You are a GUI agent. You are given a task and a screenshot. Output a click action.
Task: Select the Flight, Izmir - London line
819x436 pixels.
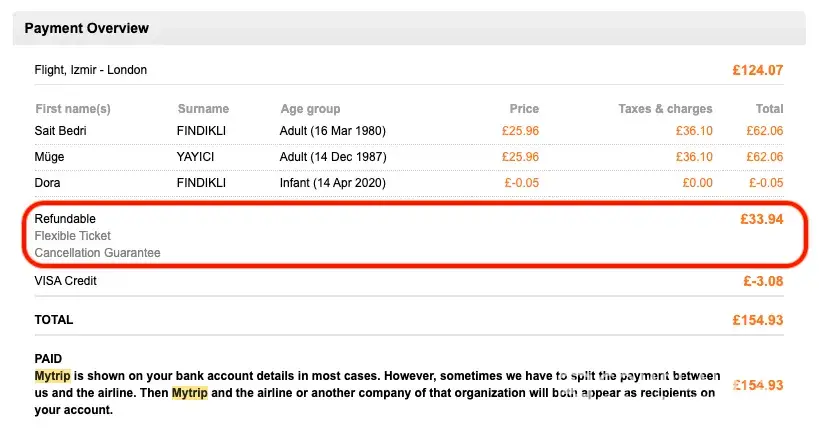(x=91, y=70)
